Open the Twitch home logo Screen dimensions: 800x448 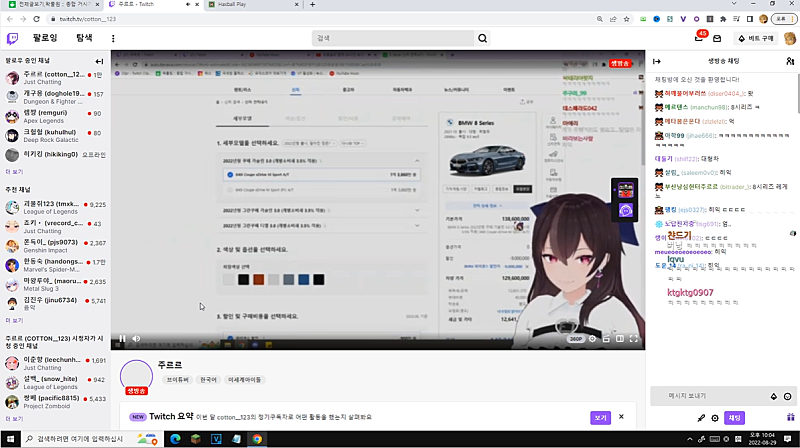click(x=12, y=38)
